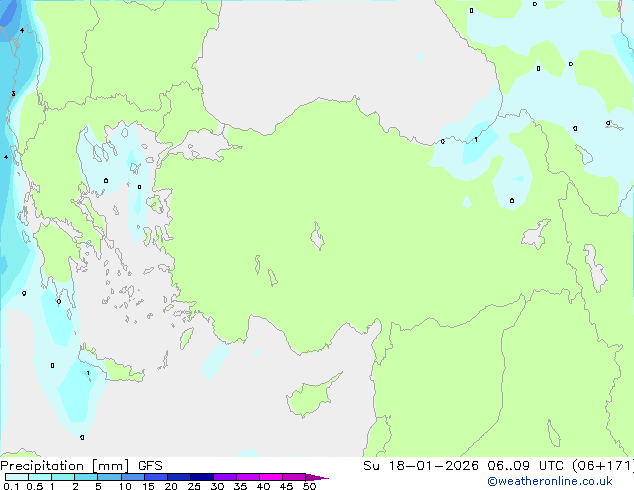Click the '25' legend scale label
This screenshot has height=490, width=634.
[x=194, y=486]
